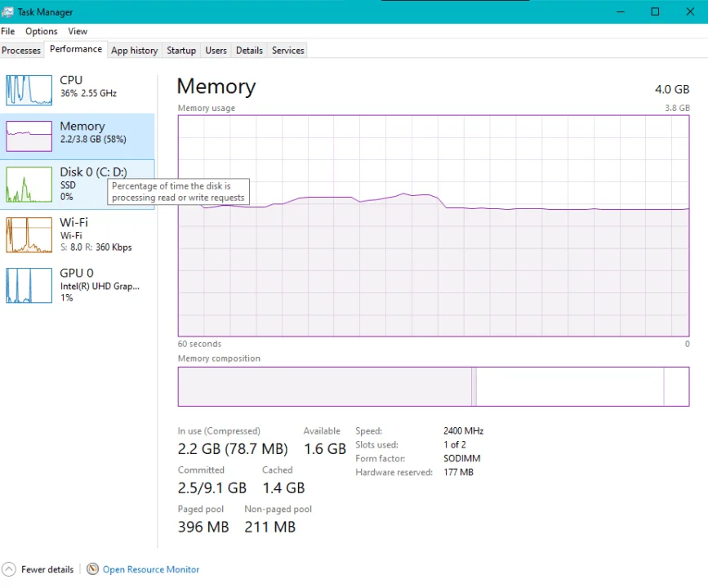Select the Disk 0 mini graph thumbnail
The image size is (708, 588).
[29, 185]
